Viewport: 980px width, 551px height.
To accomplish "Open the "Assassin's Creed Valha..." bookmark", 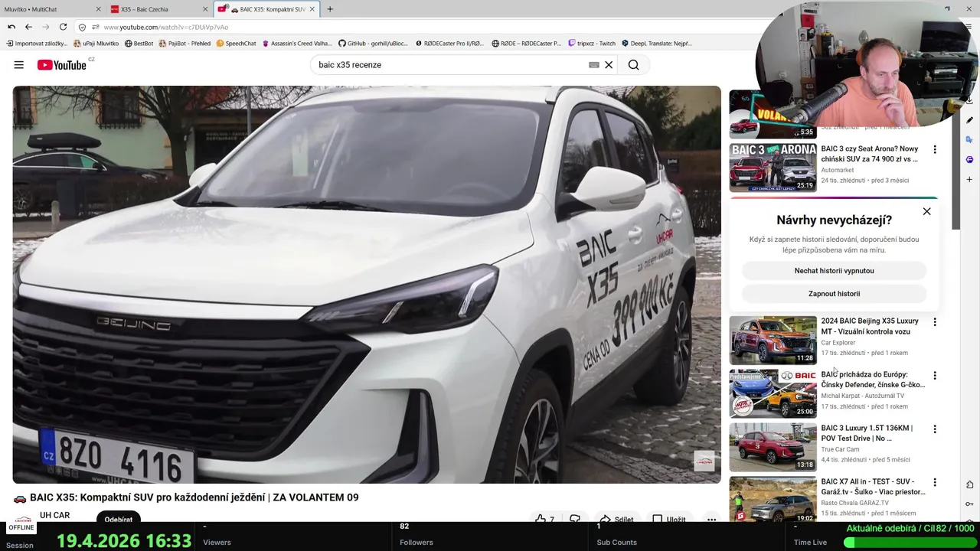I will coord(297,44).
